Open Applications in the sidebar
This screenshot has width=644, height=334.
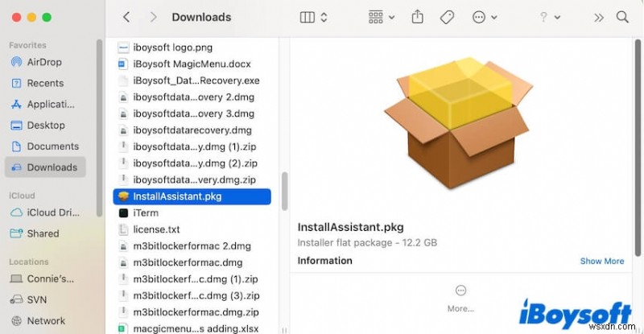point(51,105)
